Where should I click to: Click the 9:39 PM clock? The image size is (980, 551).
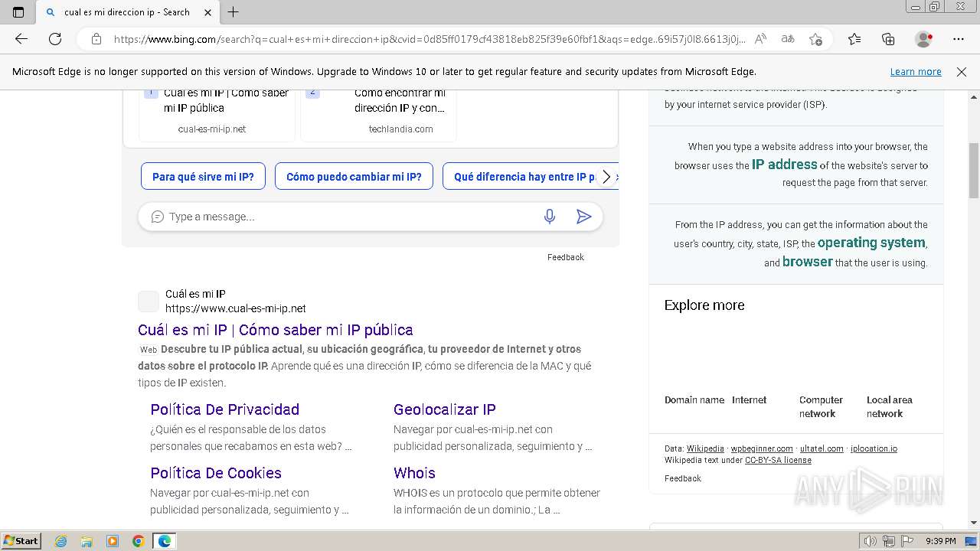point(940,541)
